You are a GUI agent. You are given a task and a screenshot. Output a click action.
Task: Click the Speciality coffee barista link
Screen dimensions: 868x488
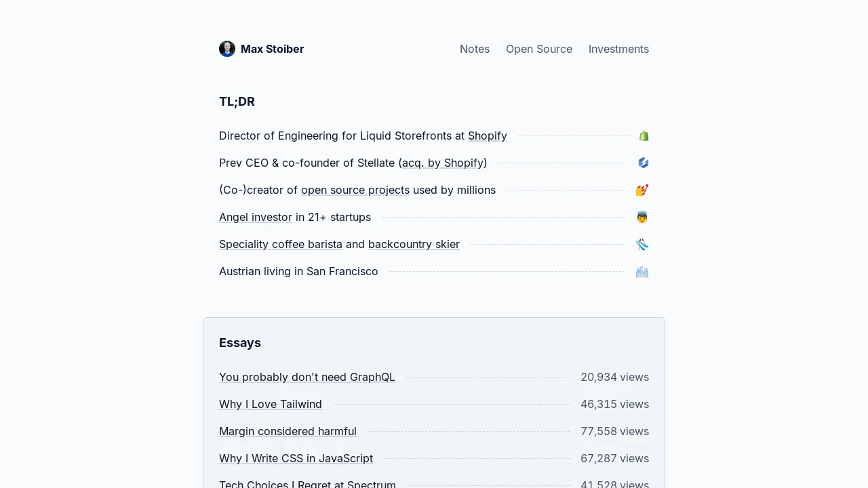pyautogui.click(x=281, y=244)
